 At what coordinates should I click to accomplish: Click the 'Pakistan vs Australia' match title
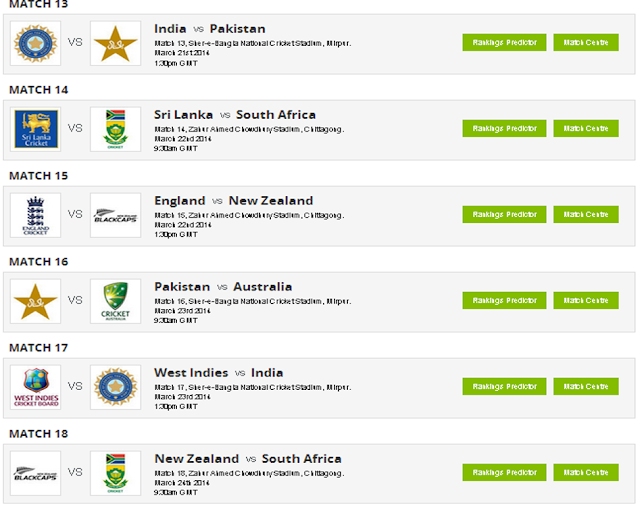click(223, 287)
